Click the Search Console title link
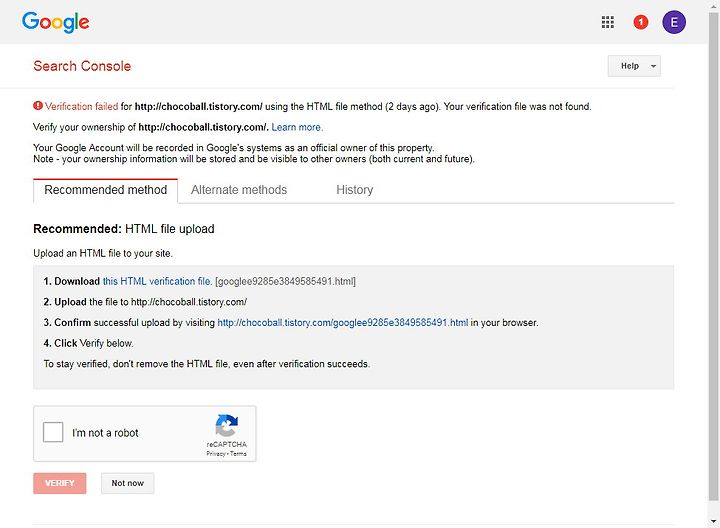Screen dimensions: 720x528 82,66
